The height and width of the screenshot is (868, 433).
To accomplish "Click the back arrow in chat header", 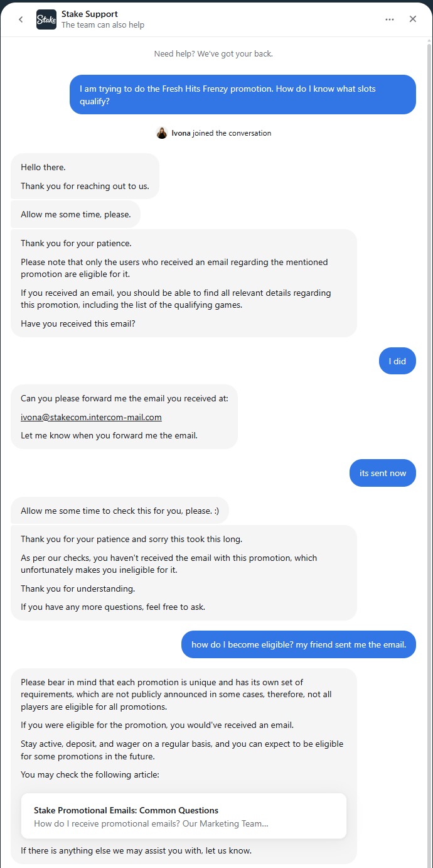I will [21, 19].
